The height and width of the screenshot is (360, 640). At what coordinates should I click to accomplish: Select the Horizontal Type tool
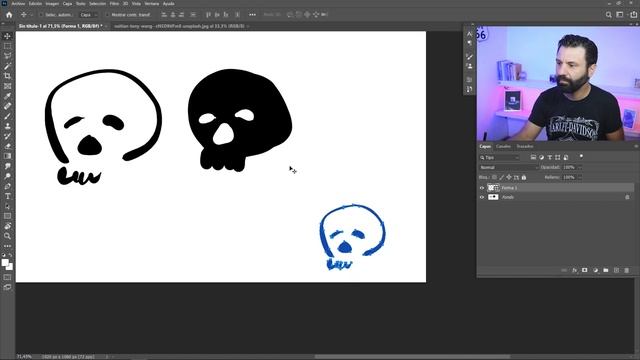[x=7, y=196]
